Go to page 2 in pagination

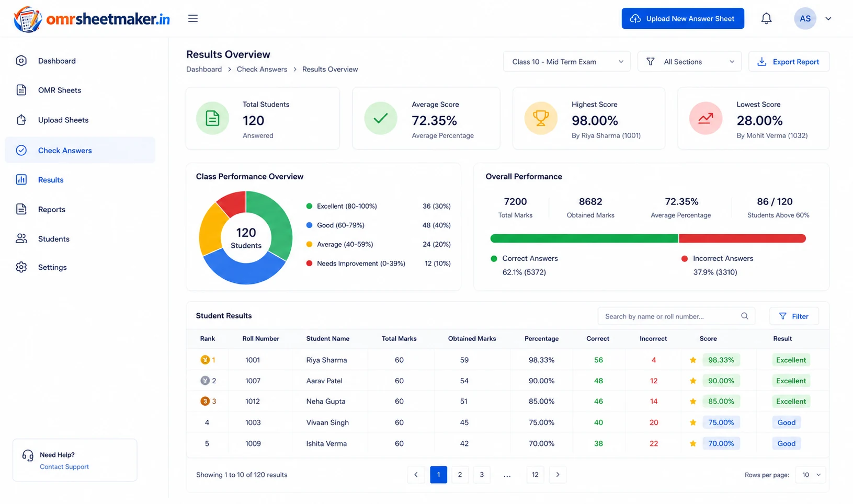coord(460,475)
